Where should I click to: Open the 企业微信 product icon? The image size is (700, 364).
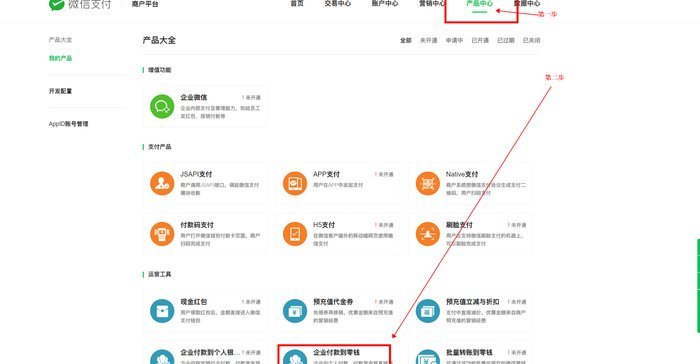[162, 106]
